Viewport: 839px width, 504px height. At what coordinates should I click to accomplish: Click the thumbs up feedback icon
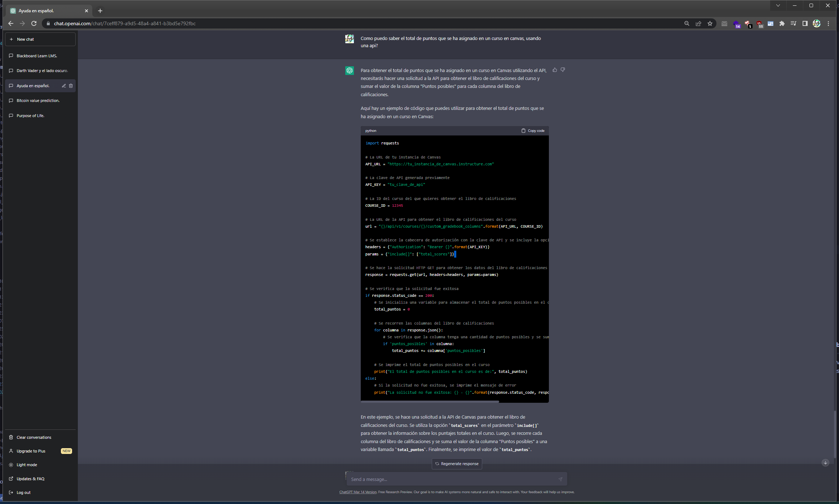pos(555,70)
